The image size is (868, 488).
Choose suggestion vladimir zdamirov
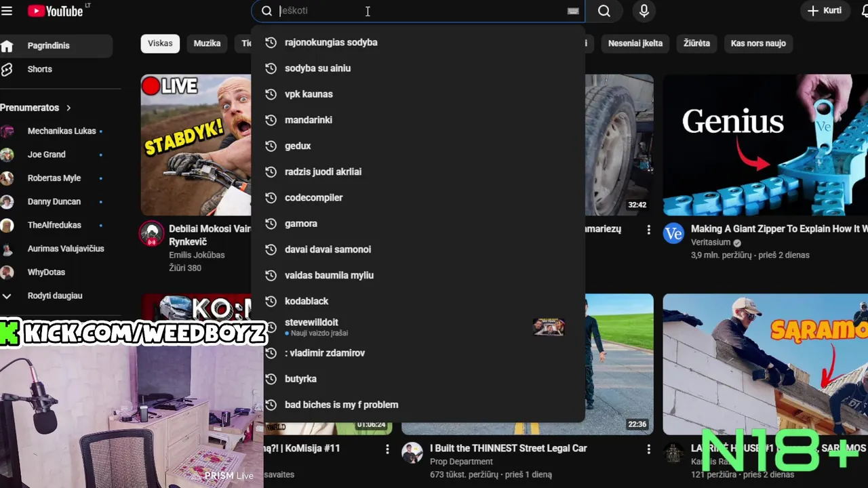point(418,353)
